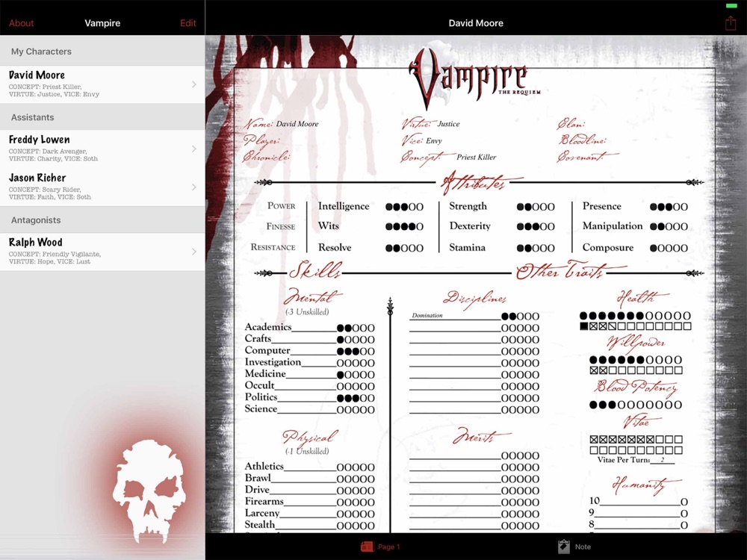Screen dimensions: 747x560
Task: Open the About screen
Action: point(22,23)
